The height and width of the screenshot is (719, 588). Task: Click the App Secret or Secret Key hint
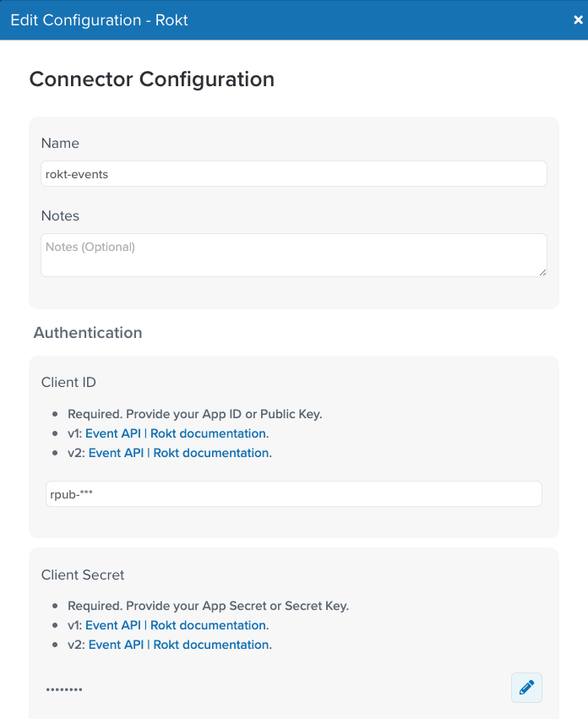click(x=208, y=606)
